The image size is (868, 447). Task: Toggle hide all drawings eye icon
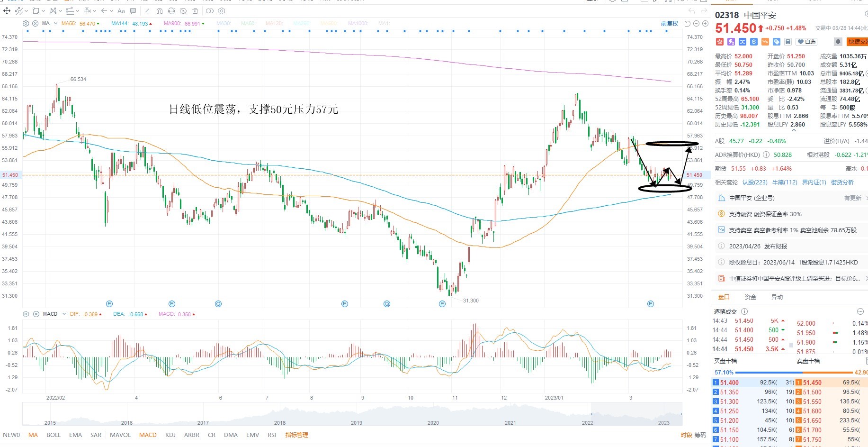[x=183, y=11]
